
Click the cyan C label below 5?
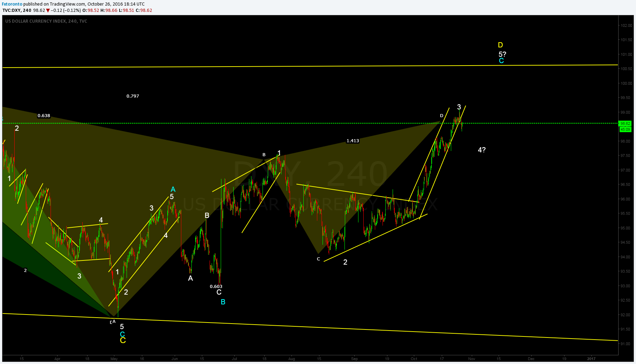pyautogui.click(x=501, y=61)
